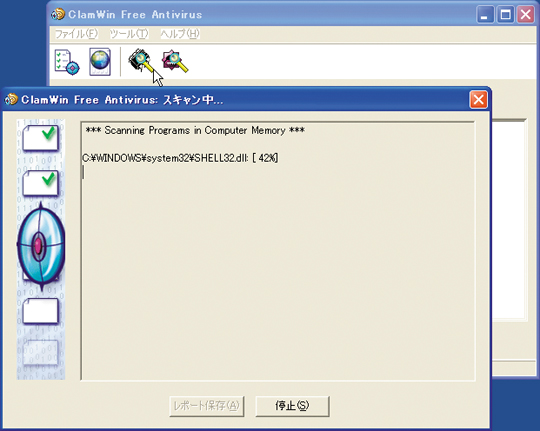This screenshot has width=540, height=431.
Task: Click the ClamWin logo in scan dialog title
Action: pyautogui.click(x=11, y=99)
